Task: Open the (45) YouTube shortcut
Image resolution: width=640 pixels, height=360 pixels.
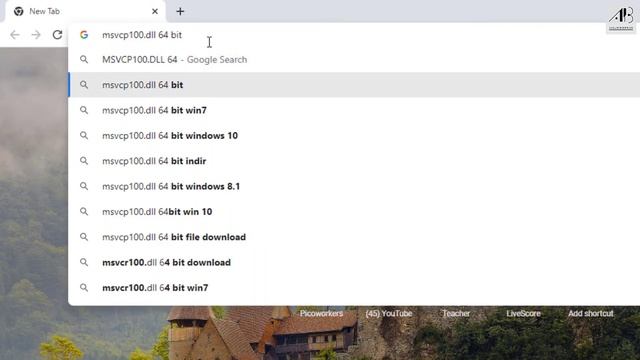Action: (389, 313)
